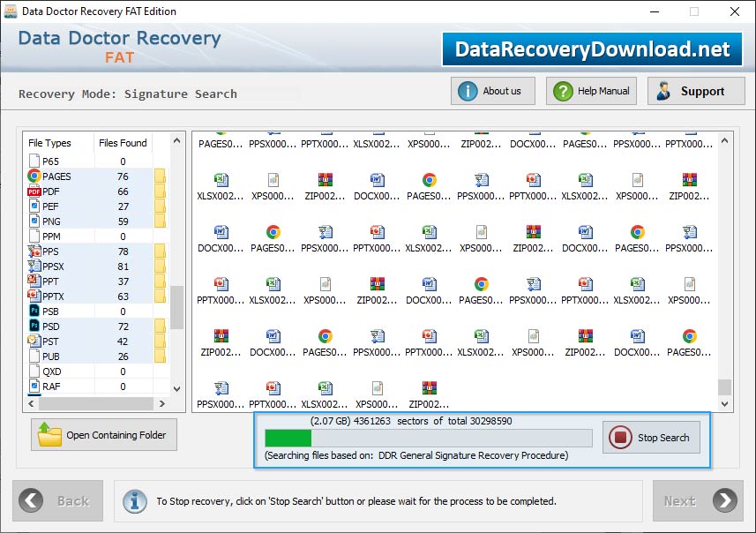Click file types horizontal scroll left arrow
Viewport: 756px width, 533px height.
coord(32,404)
